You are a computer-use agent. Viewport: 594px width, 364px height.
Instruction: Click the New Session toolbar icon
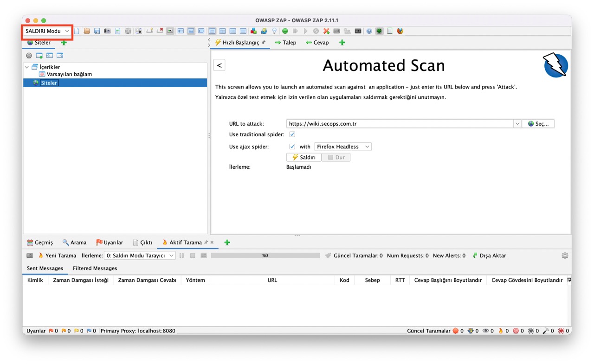click(77, 31)
